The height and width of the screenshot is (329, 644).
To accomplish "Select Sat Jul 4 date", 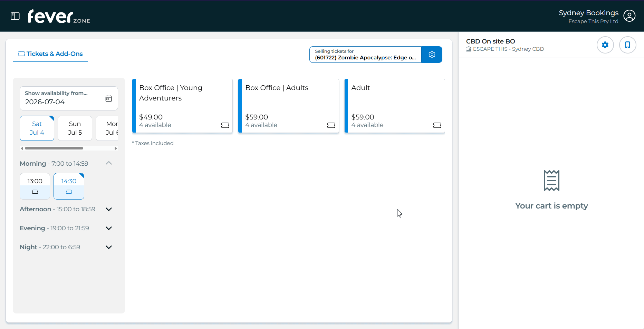I will click(x=37, y=128).
